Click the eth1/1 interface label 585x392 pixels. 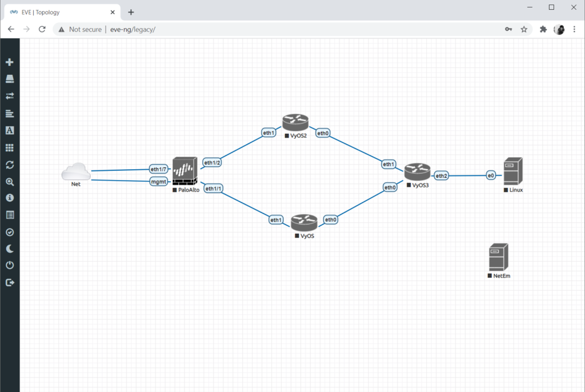[214, 189]
